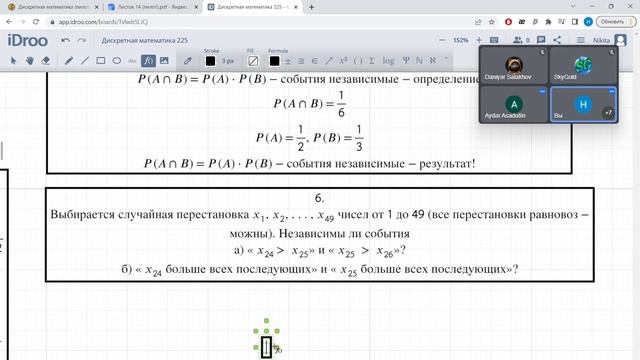Switch to the Листок 14 pdf tab
Image resolution: width=640 pixels, height=360 pixels.
pyautogui.click(x=153, y=7)
